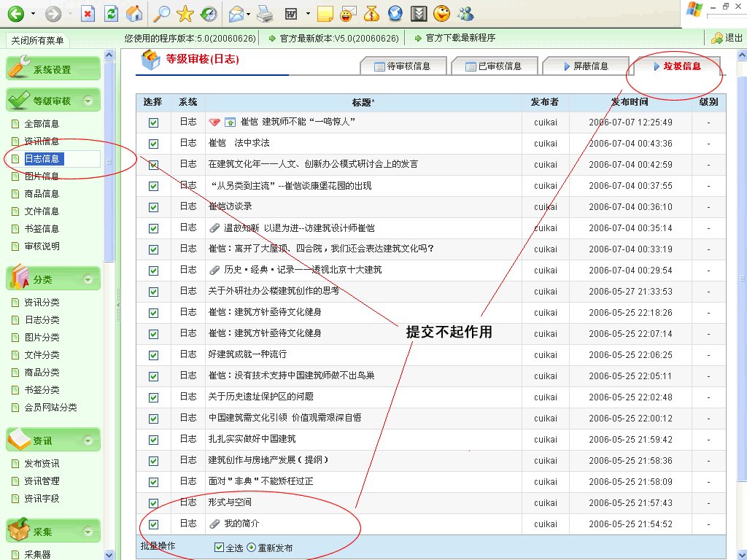
Task: Open the History clock icon
Action: pyautogui.click(x=209, y=13)
